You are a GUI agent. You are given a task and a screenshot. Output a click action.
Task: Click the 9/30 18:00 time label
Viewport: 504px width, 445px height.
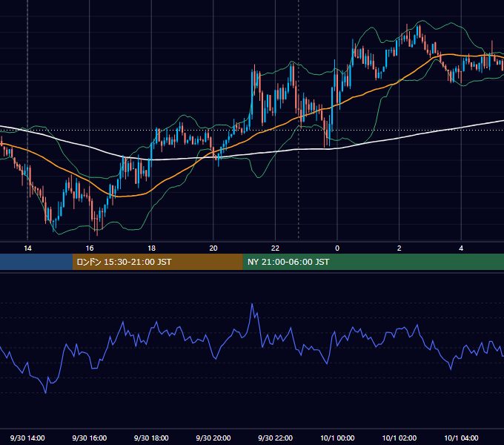tap(151, 438)
